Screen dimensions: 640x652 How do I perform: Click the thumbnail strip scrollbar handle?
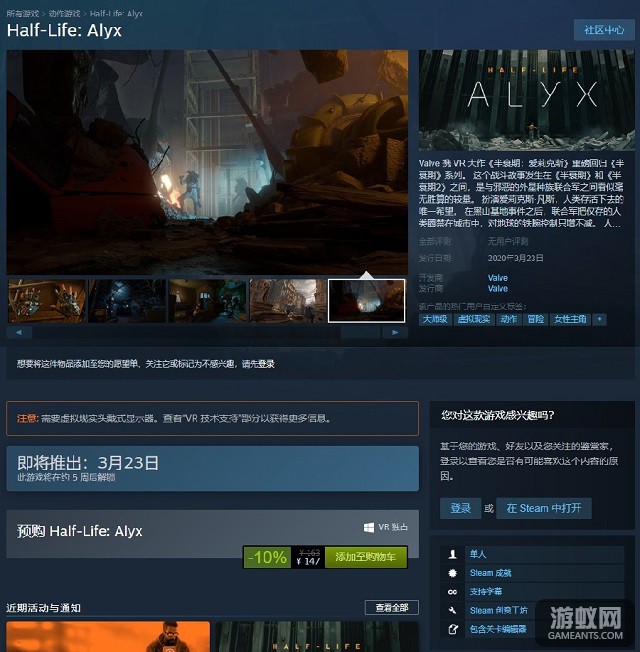tap(360, 332)
